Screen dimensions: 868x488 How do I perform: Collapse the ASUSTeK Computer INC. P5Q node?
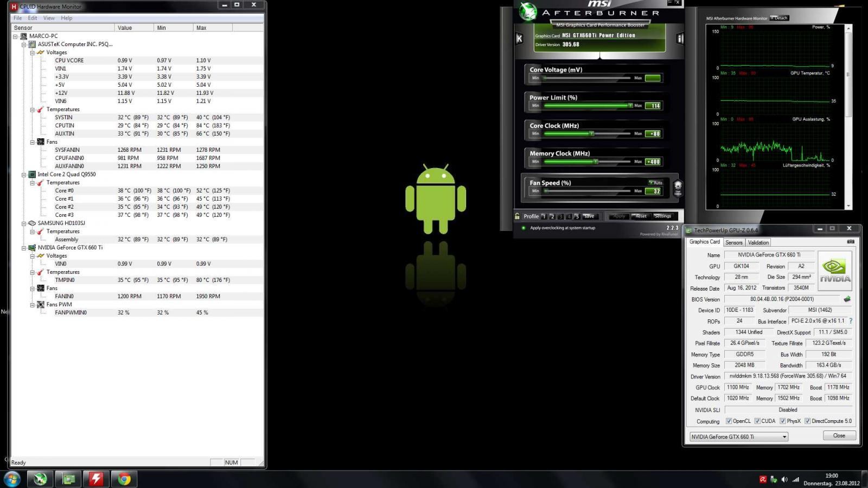pos(24,44)
